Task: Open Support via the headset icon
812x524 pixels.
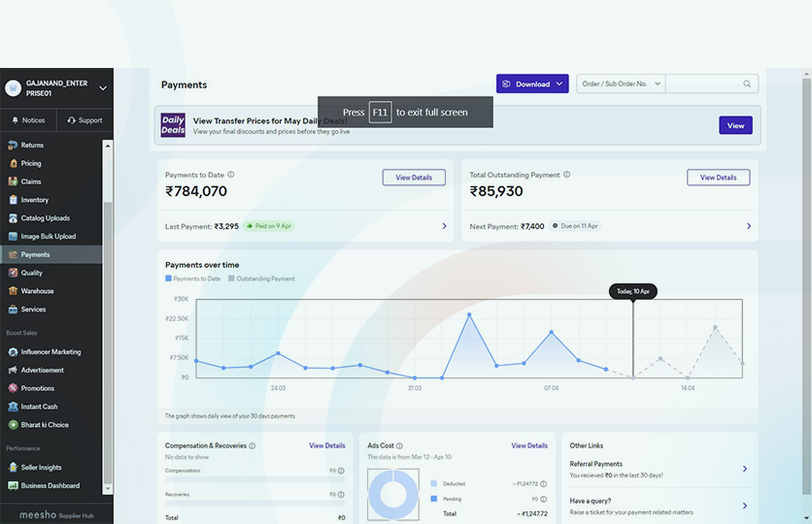Action: (x=85, y=120)
